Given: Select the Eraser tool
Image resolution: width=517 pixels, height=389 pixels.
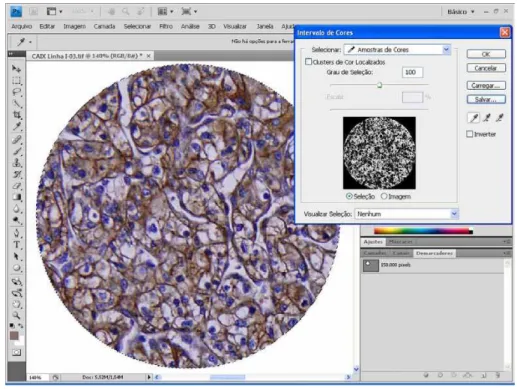Looking at the screenshot, I should click(x=16, y=186).
